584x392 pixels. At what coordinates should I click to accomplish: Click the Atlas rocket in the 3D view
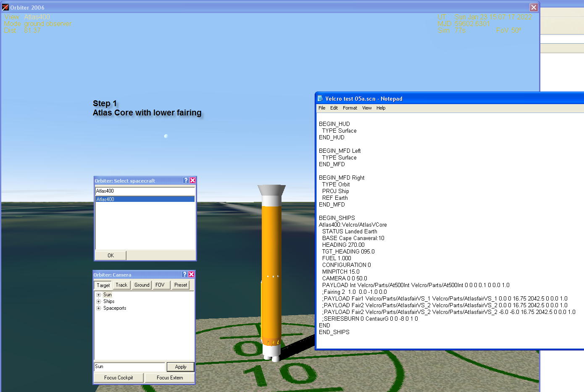[x=271, y=273]
